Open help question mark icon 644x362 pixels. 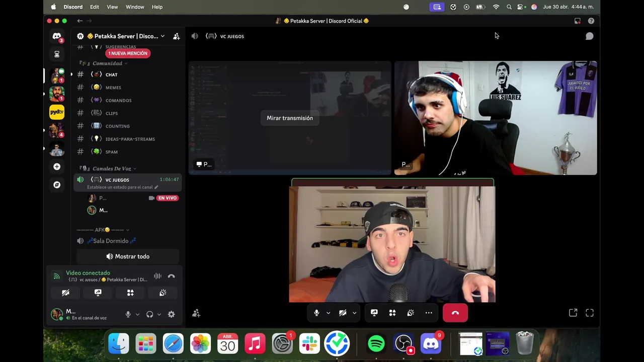[591, 21]
